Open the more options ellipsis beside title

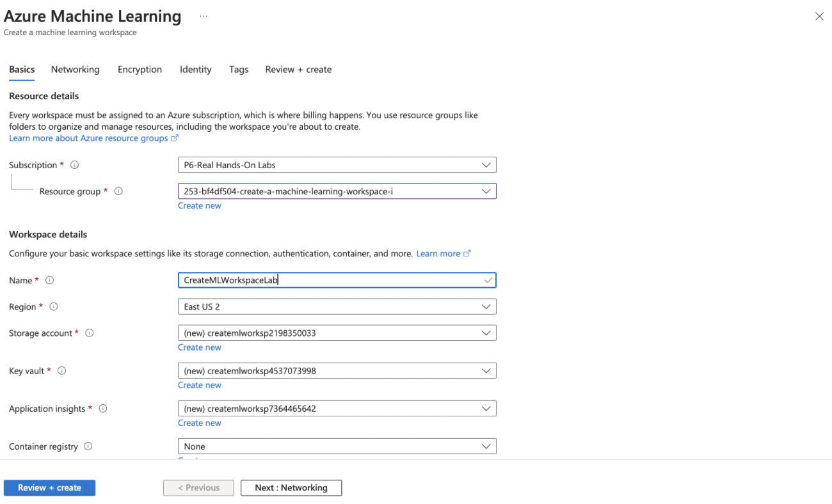coord(204,17)
